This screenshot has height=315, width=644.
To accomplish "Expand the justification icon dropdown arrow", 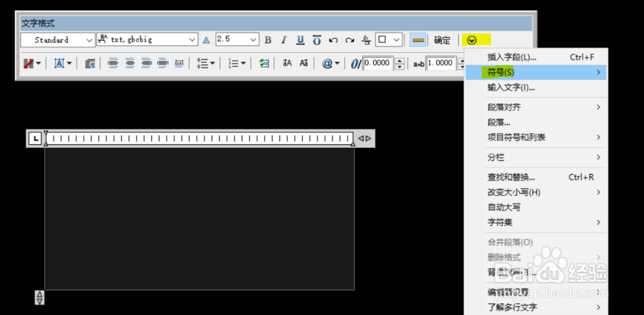I will tap(69, 64).
